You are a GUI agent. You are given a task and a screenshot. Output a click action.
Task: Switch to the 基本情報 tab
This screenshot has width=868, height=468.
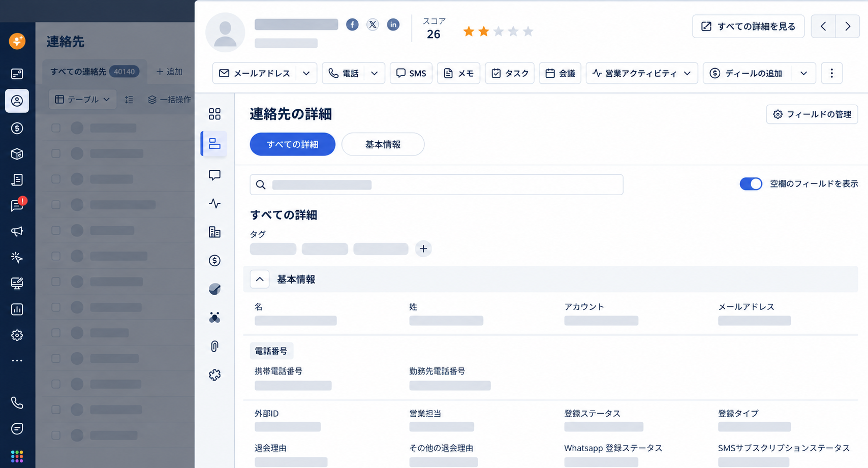[x=383, y=144]
